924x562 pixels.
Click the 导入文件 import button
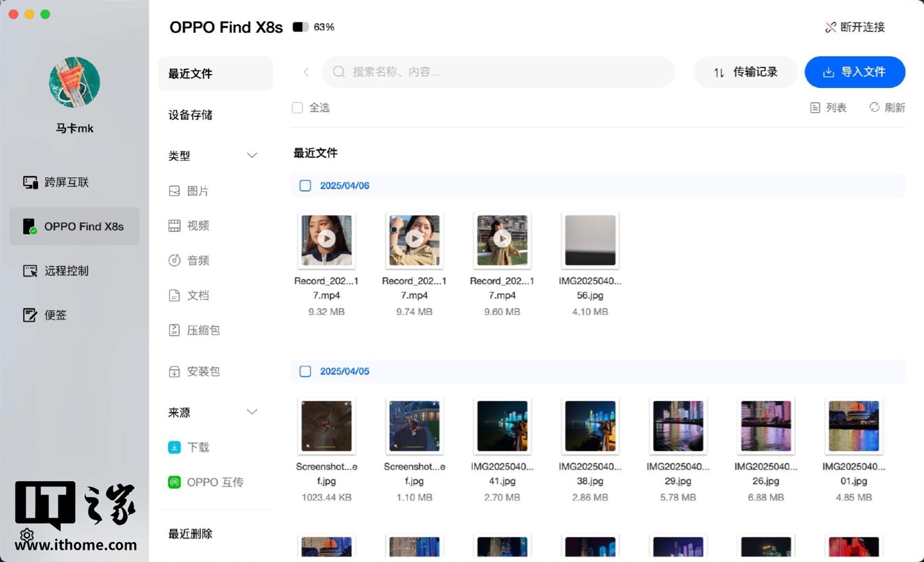tap(855, 72)
